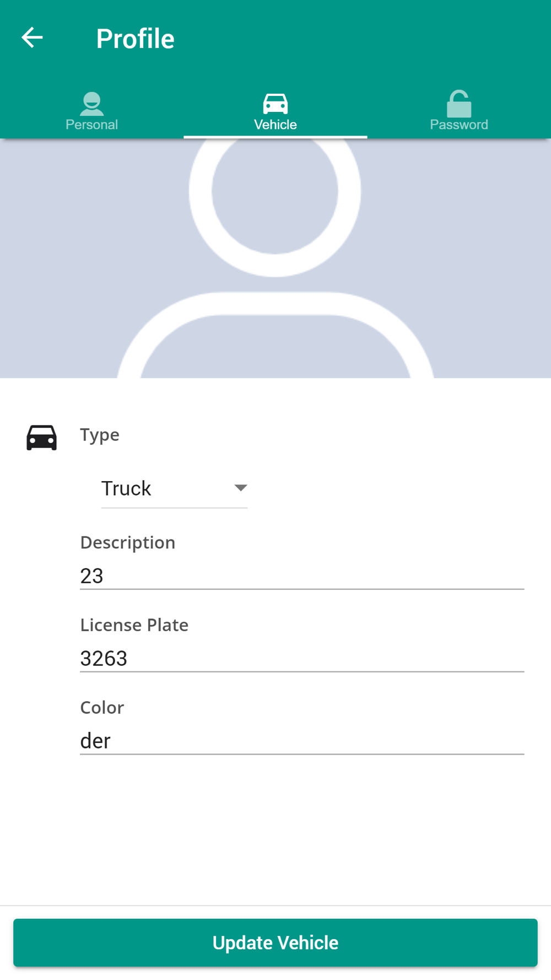Focus the Color field containing der
This screenshot has width=551, height=980.
click(x=302, y=741)
